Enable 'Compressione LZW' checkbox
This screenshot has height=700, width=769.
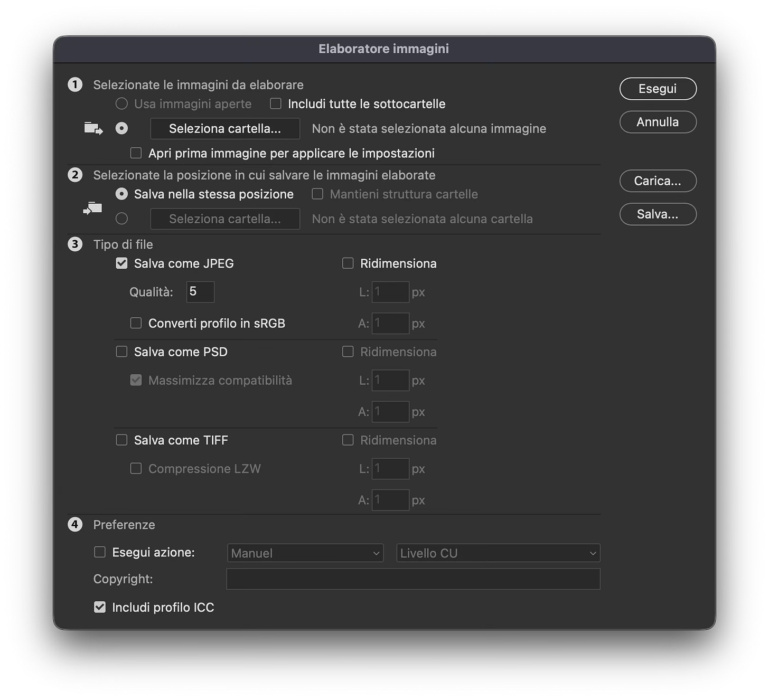click(136, 468)
